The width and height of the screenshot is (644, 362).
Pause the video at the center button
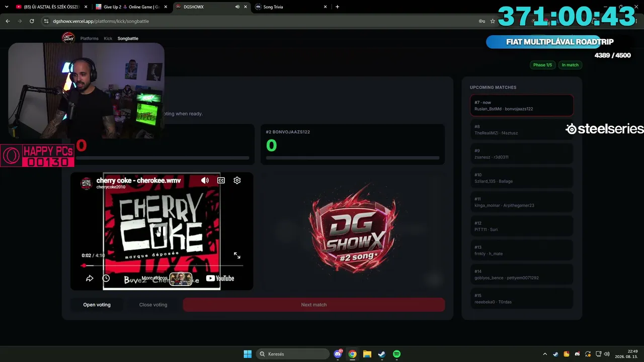[162, 231]
